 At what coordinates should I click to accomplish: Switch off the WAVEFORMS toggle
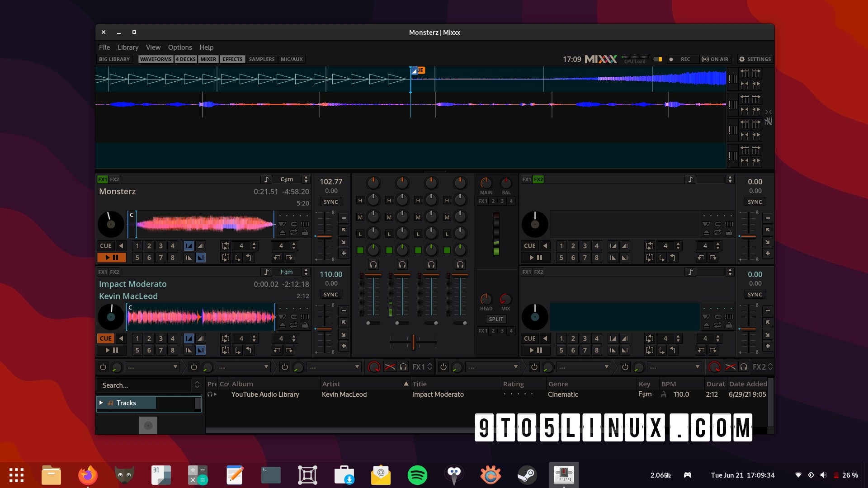(156, 59)
